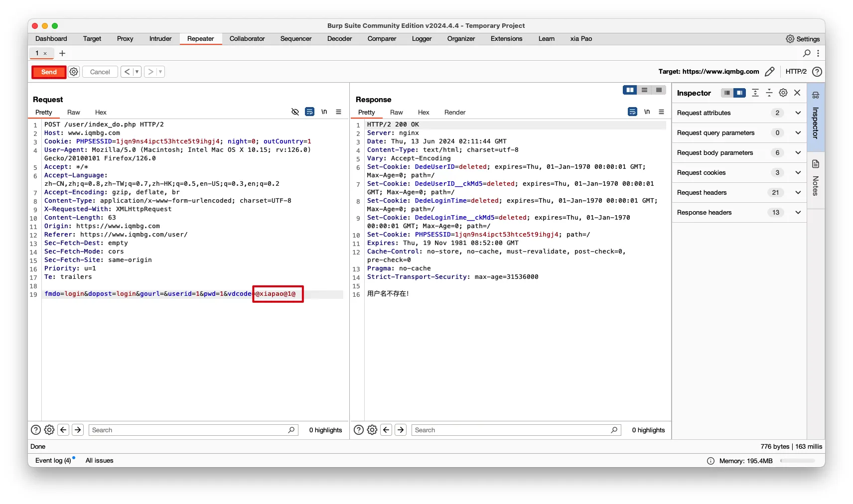Screen dimensions: 853x504
Task: Open the Render tab in Response
Action: [x=454, y=113]
